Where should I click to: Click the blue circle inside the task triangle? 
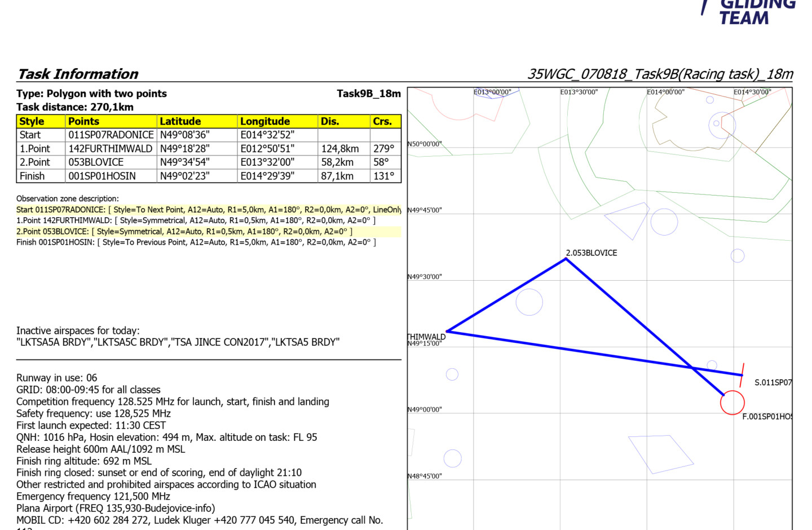coord(529,302)
